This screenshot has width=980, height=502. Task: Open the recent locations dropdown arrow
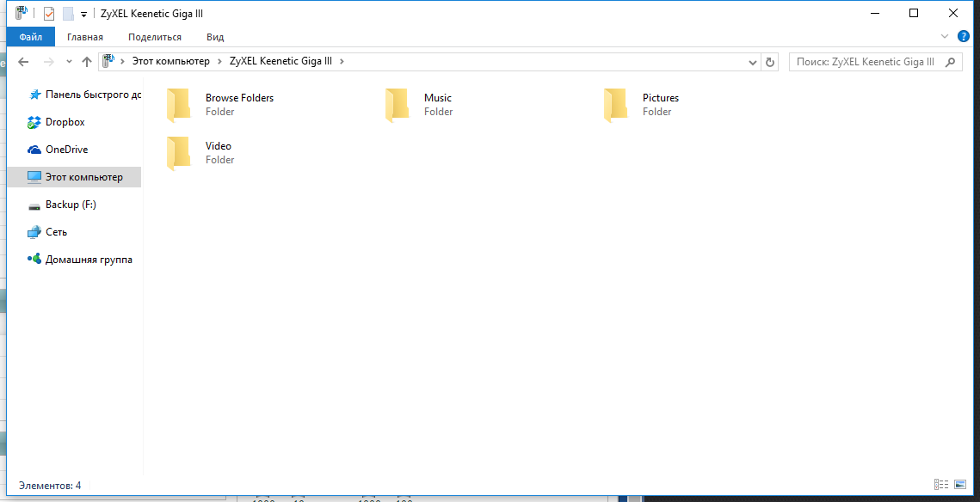69,62
